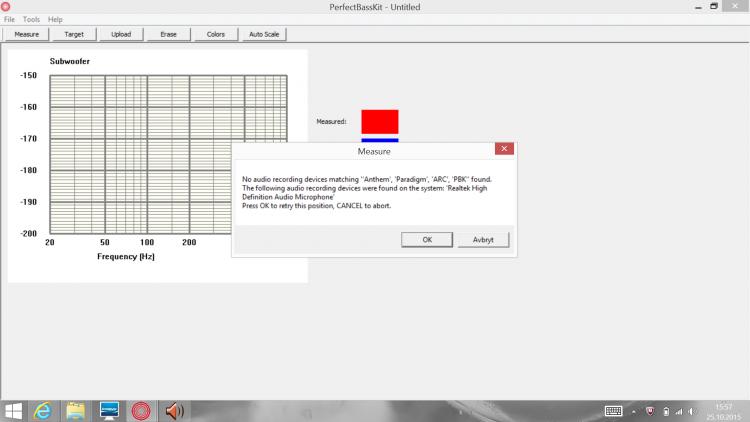Viewport: 750px width, 422px height.
Task: Click the 100 value on the frequency axis
Action: (x=147, y=242)
